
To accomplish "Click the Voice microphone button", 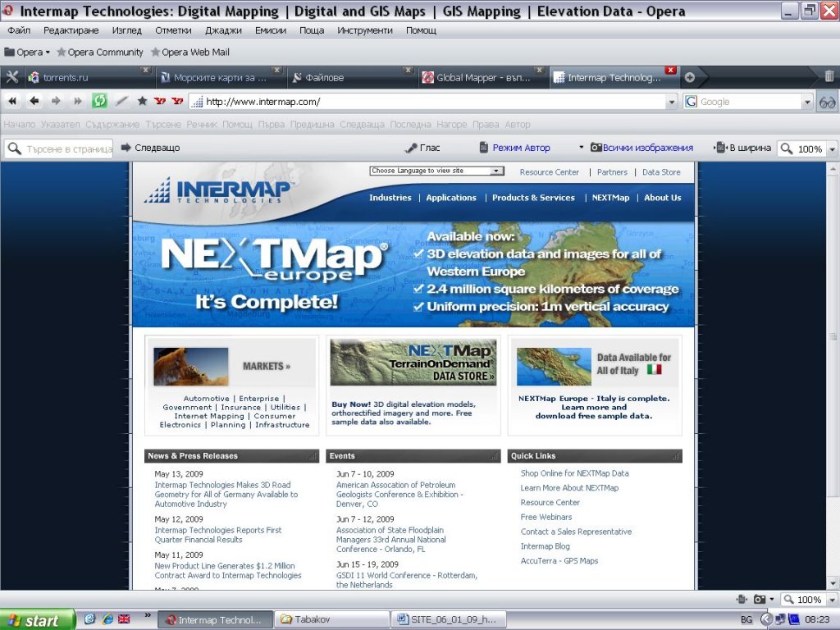I will coord(423,148).
